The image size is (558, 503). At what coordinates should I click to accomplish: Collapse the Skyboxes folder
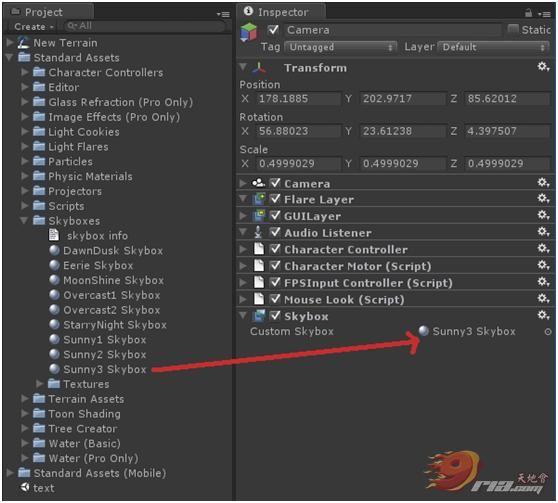24,221
